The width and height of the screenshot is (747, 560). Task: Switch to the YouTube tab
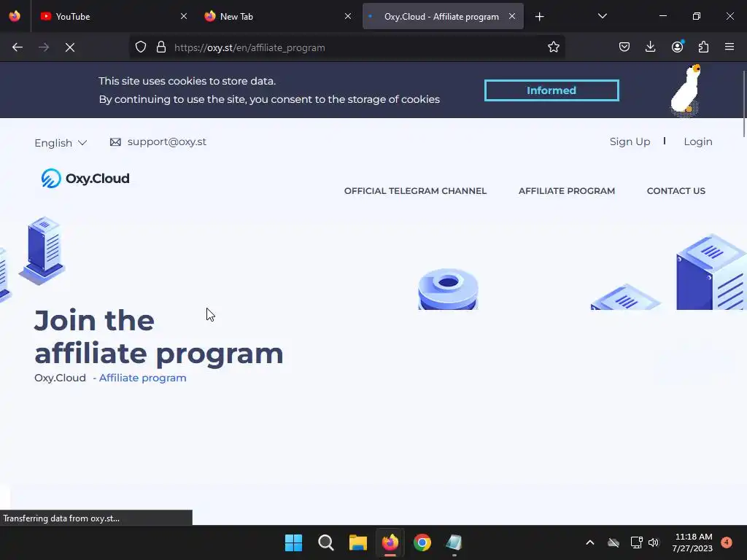coord(113,16)
